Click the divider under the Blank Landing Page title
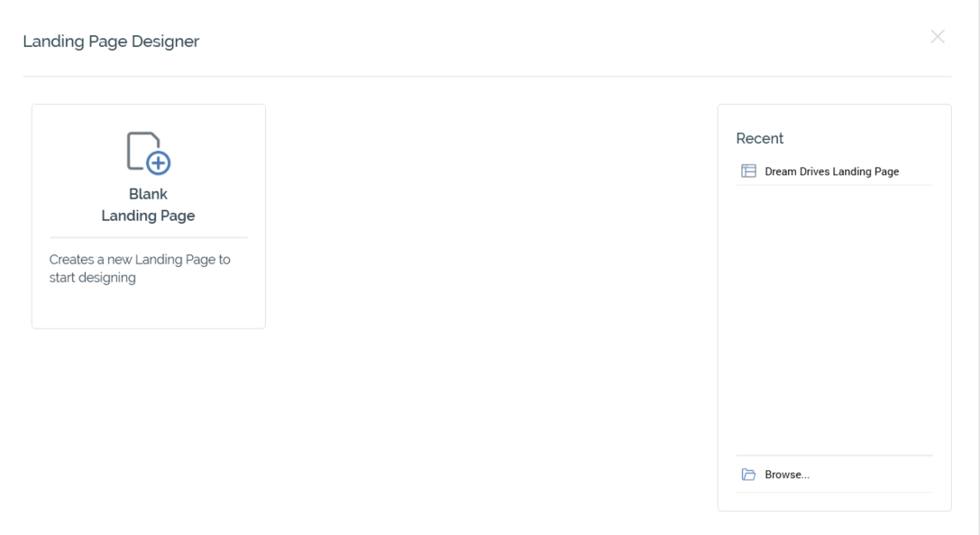 point(148,237)
